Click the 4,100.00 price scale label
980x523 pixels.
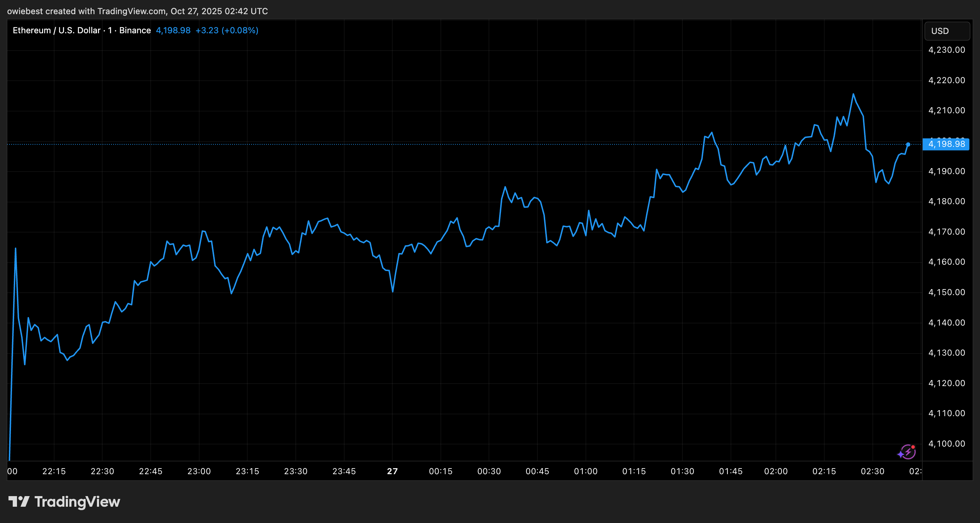(946, 443)
